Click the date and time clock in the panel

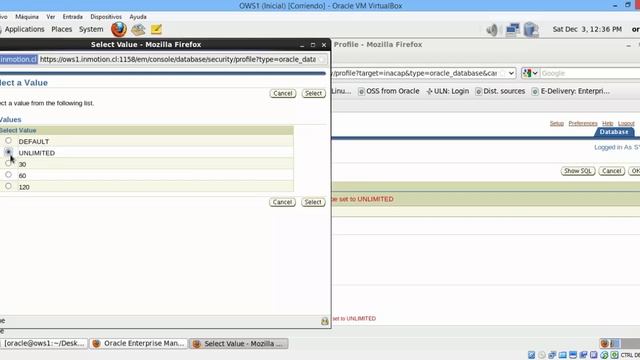click(x=587, y=29)
